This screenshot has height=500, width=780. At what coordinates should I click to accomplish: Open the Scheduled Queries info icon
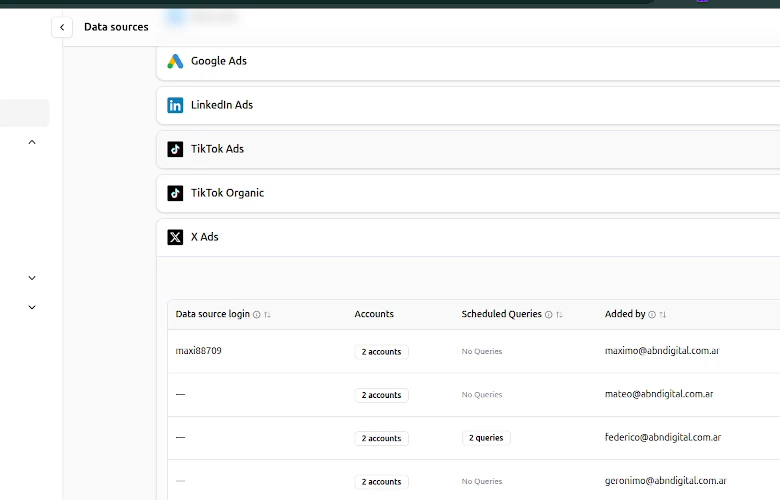[548, 314]
